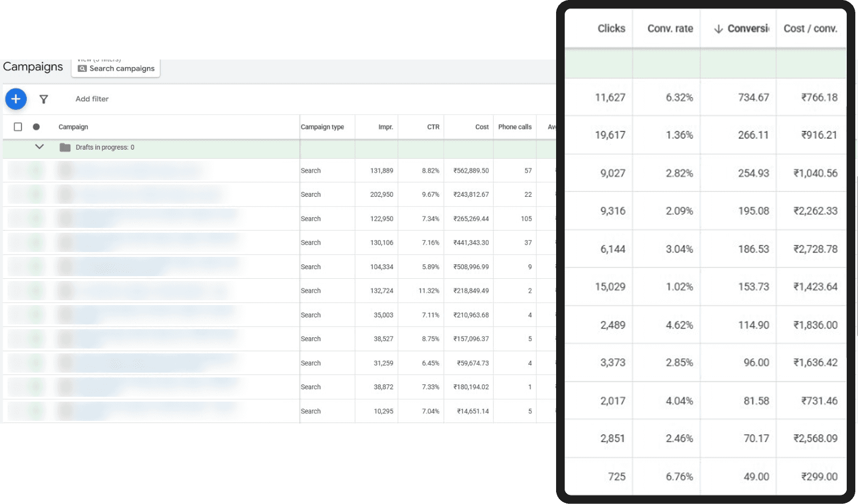Click CTR value 11.32%
858x504 pixels.
(x=429, y=291)
